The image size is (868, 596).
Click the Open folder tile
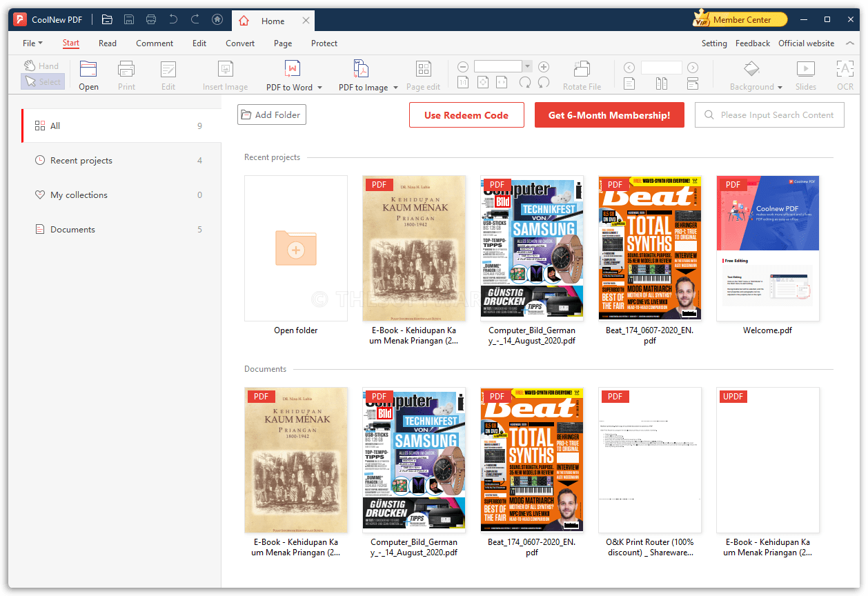[296, 248]
